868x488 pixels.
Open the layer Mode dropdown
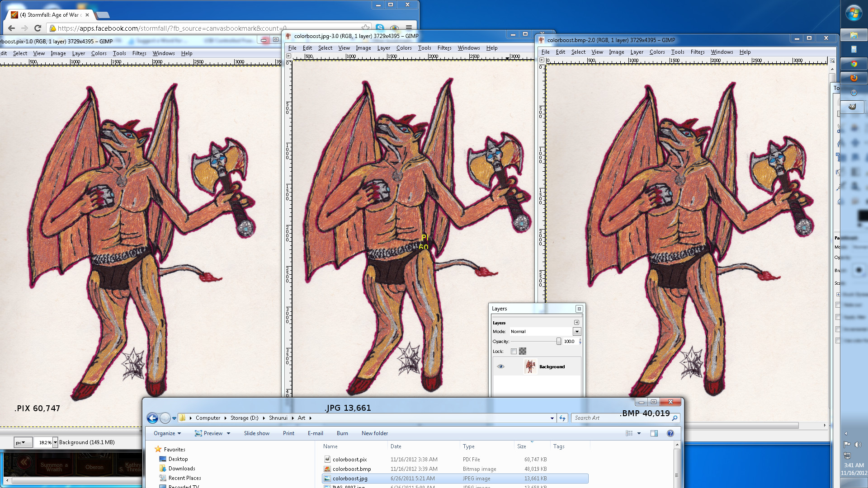(x=576, y=331)
